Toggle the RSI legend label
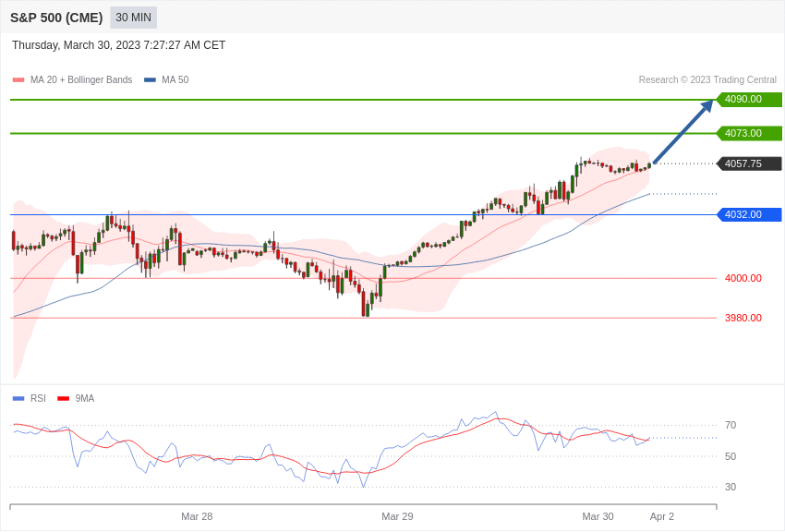The width and height of the screenshot is (785, 532). coord(38,399)
